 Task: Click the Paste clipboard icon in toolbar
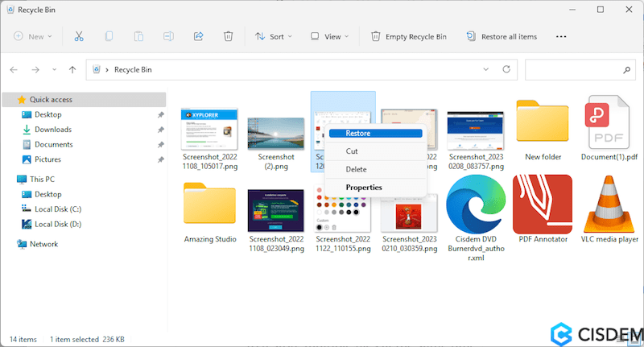click(x=138, y=36)
